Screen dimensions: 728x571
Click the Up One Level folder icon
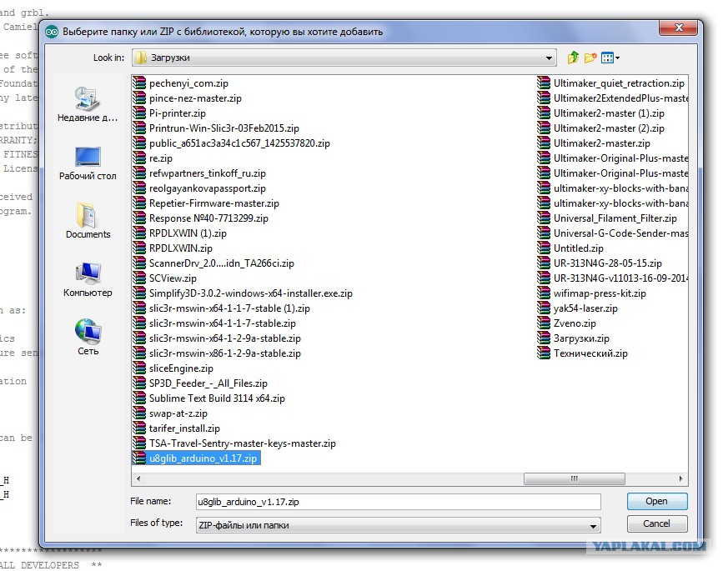pyautogui.click(x=573, y=58)
